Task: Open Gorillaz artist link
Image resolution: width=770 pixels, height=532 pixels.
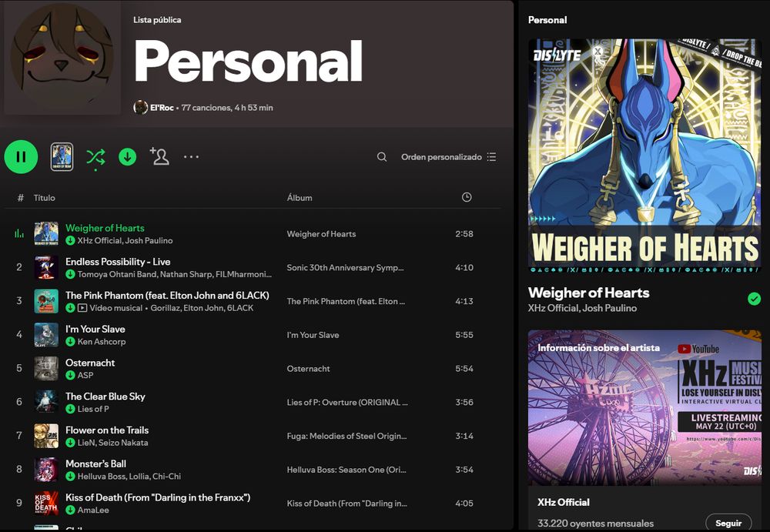Action: point(165,308)
